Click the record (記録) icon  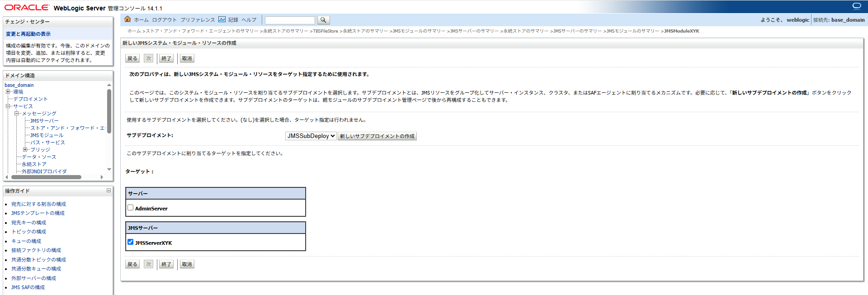(x=222, y=19)
